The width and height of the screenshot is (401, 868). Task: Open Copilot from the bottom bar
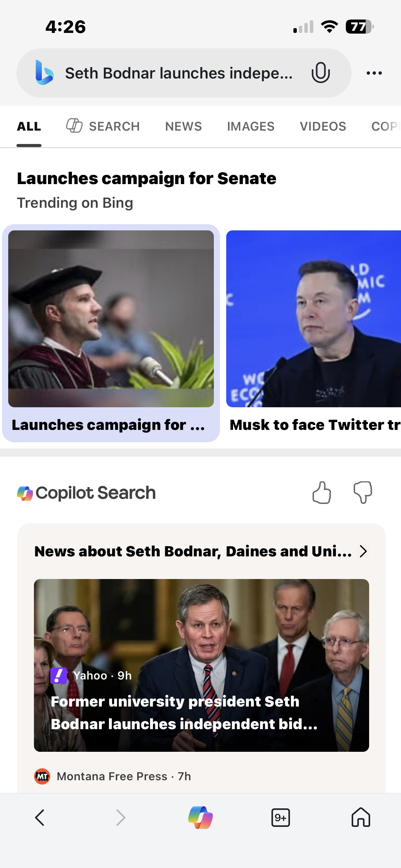pos(200,818)
